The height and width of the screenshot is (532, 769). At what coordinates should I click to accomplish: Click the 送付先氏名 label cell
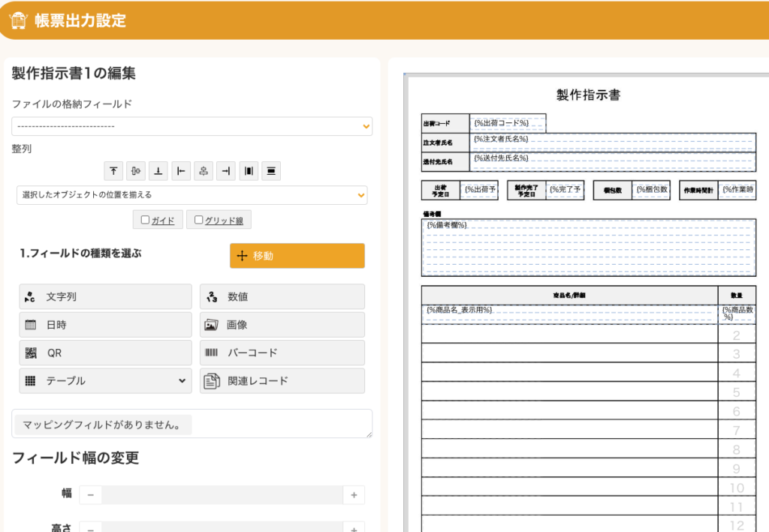click(x=445, y=161)
